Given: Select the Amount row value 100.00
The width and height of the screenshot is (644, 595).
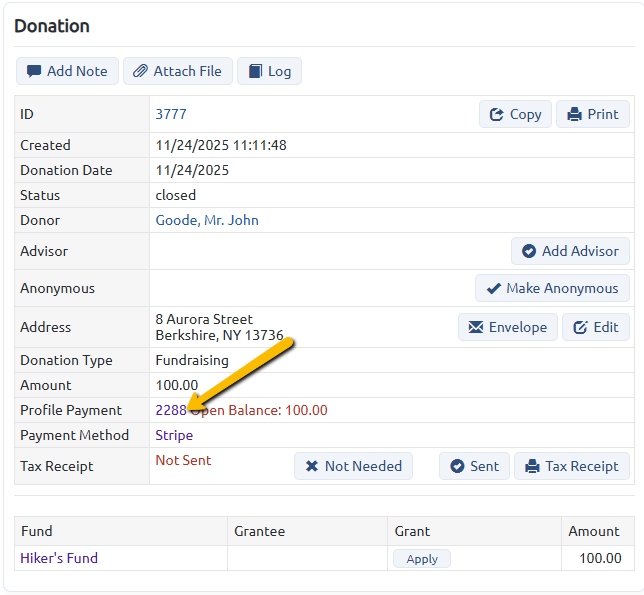Looking at the screenshot, I should (177, 385).
